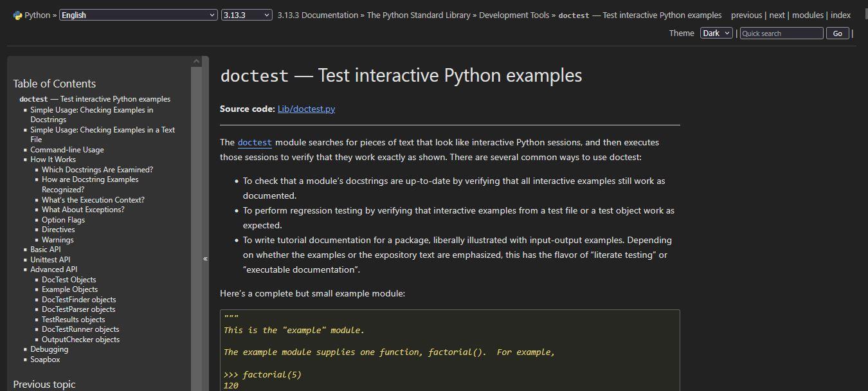Image resolution: width=868 pixels, height=391 pixels.
Task: Jump to Directives section
Action: 58,230
